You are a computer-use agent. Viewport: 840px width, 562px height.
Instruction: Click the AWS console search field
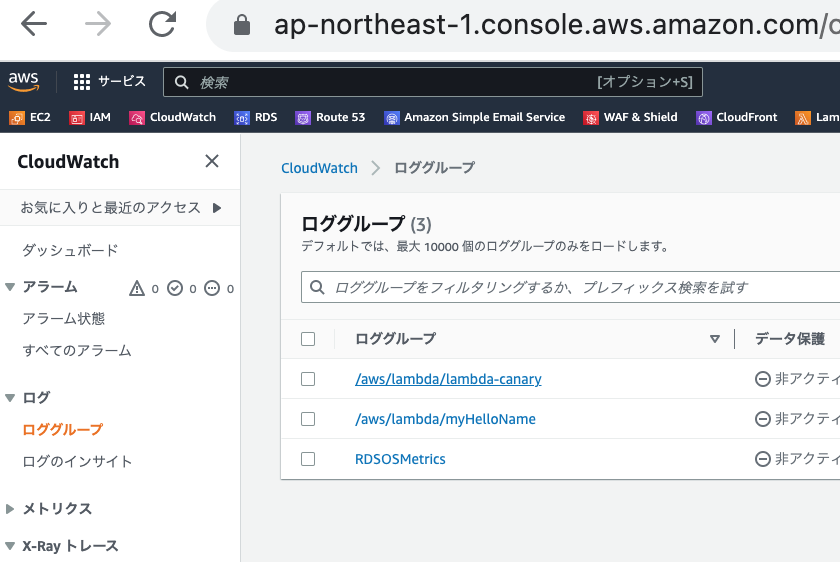click(x=433, y=82)
